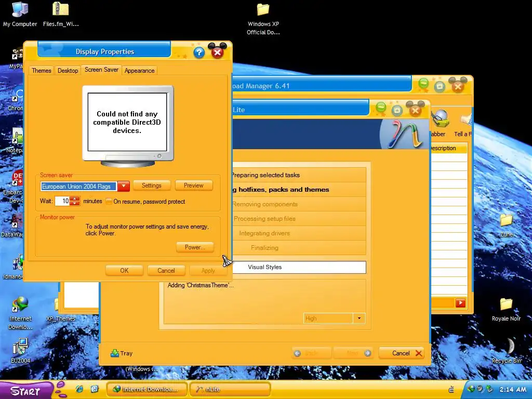
Task: Cancel the Display Properties dialog
Action: click(x=166, y=271)
